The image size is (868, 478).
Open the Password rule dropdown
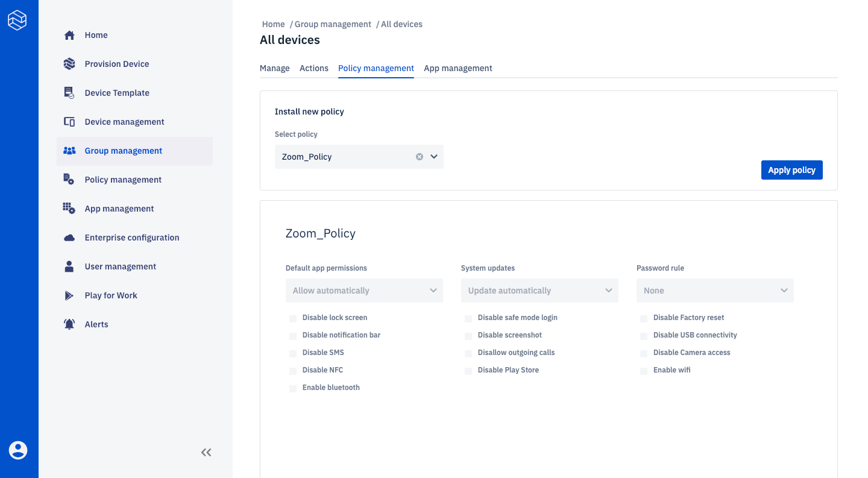click(715, 291)
